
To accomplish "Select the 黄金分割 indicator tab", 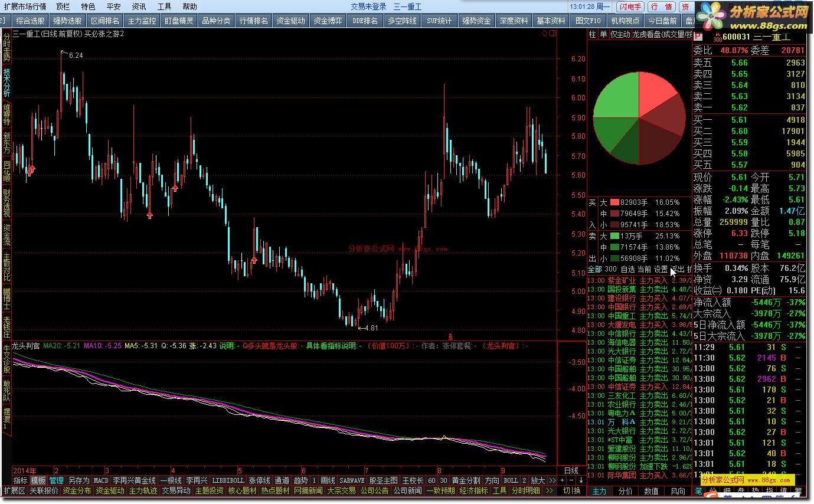I will point(466,480).
